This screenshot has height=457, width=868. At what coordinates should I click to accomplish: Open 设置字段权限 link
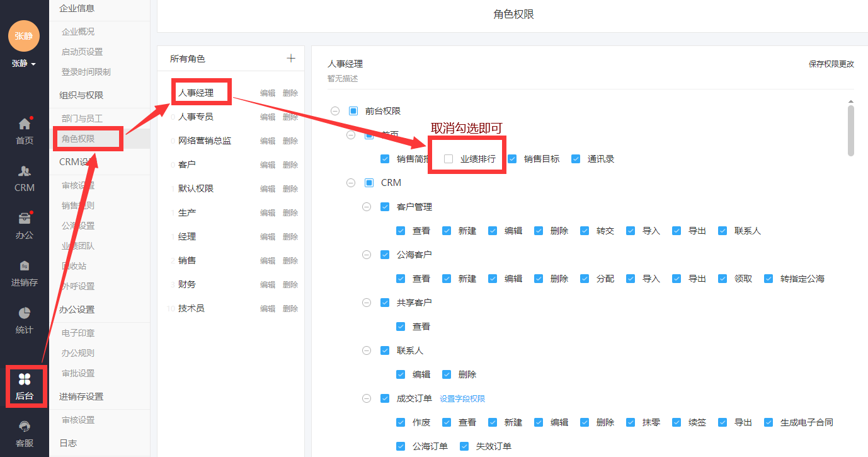462,398
